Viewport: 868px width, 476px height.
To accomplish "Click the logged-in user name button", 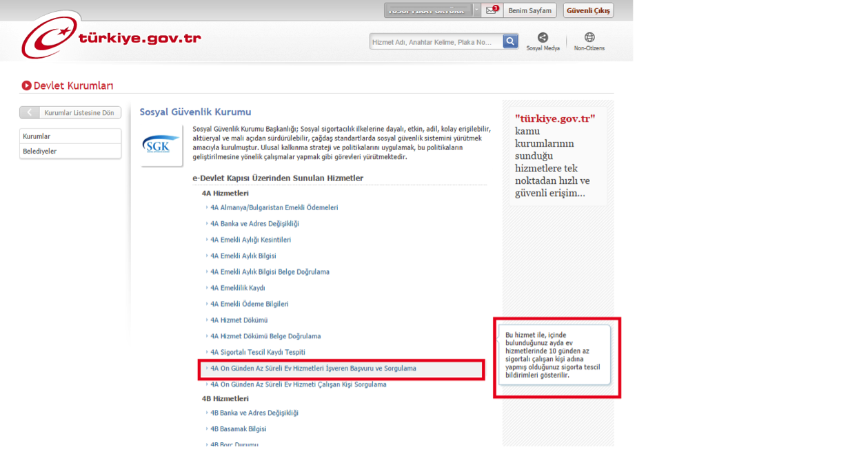I will (x=428, y=10).
